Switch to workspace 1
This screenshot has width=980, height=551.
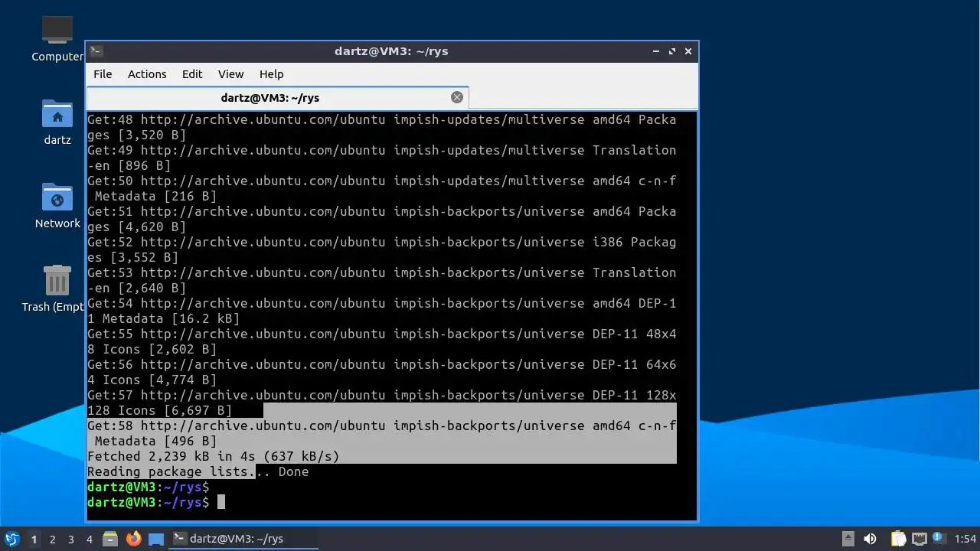[x=34, y=540]
